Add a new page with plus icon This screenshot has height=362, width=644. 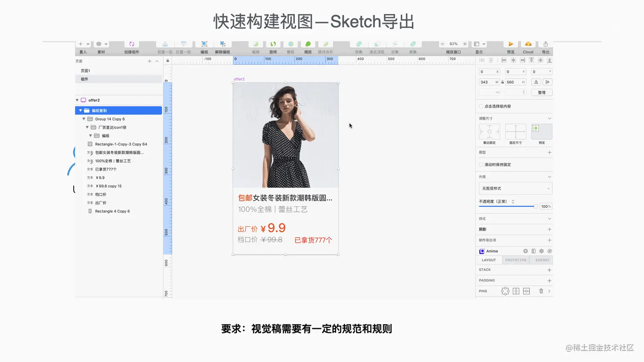pyautogui.click(x=149, y=61)
